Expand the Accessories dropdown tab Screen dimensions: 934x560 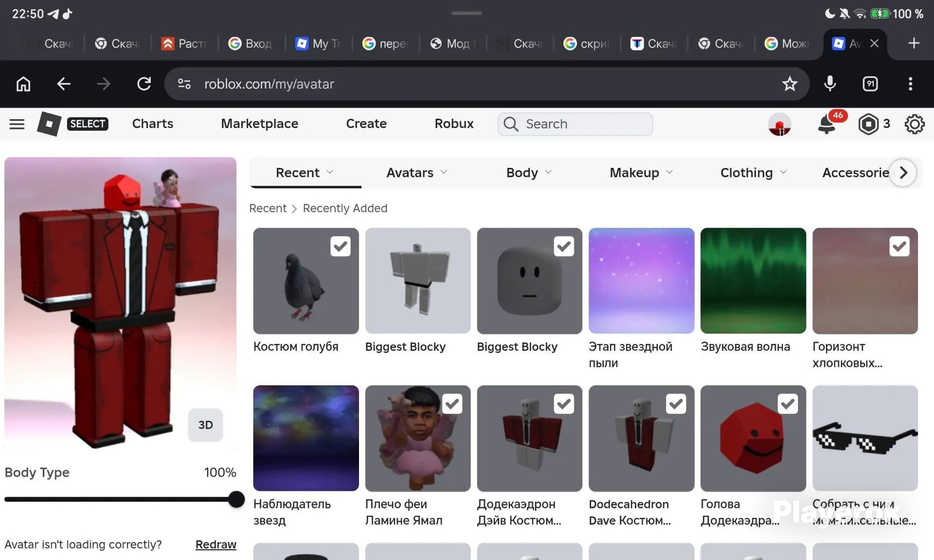click(x=854, y=172)
